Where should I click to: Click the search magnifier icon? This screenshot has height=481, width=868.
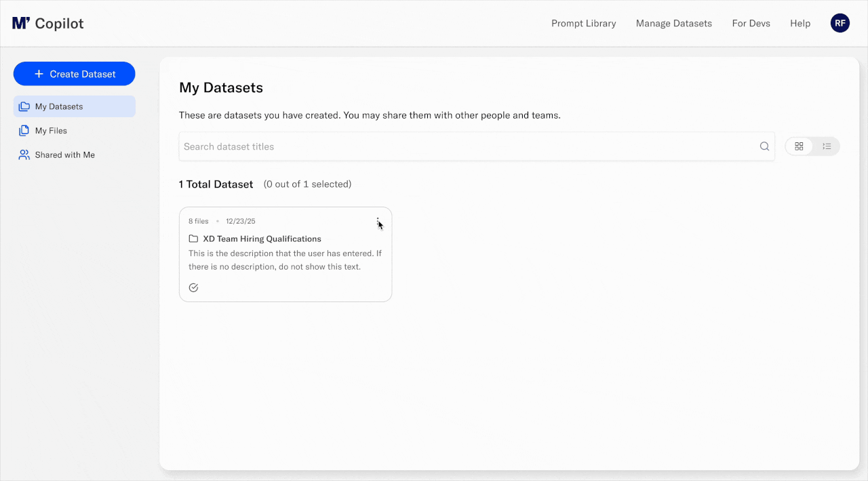click(764, 146)
